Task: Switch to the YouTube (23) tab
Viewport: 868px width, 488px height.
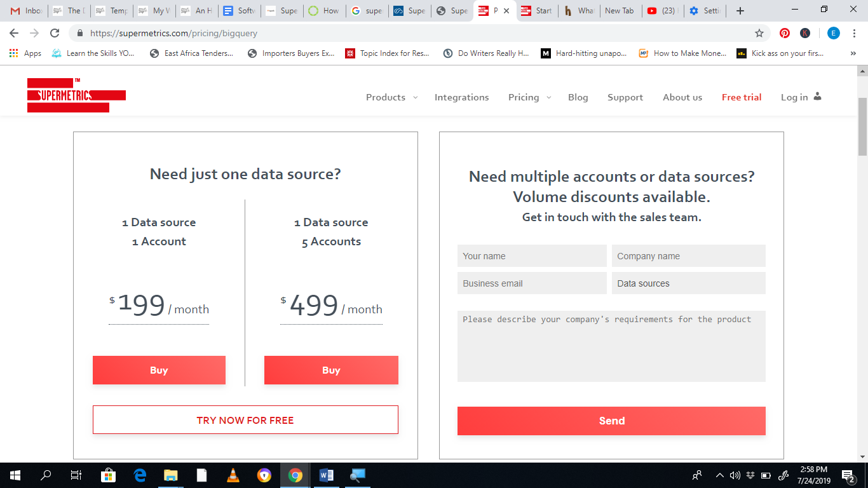Action: [x=661, y=11]
